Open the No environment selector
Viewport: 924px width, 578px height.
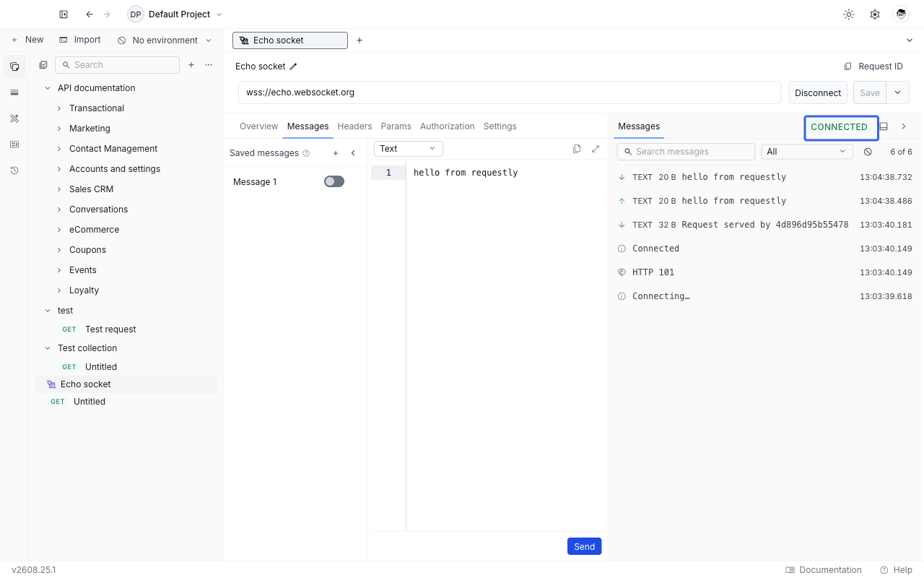(x=165, y=40)
